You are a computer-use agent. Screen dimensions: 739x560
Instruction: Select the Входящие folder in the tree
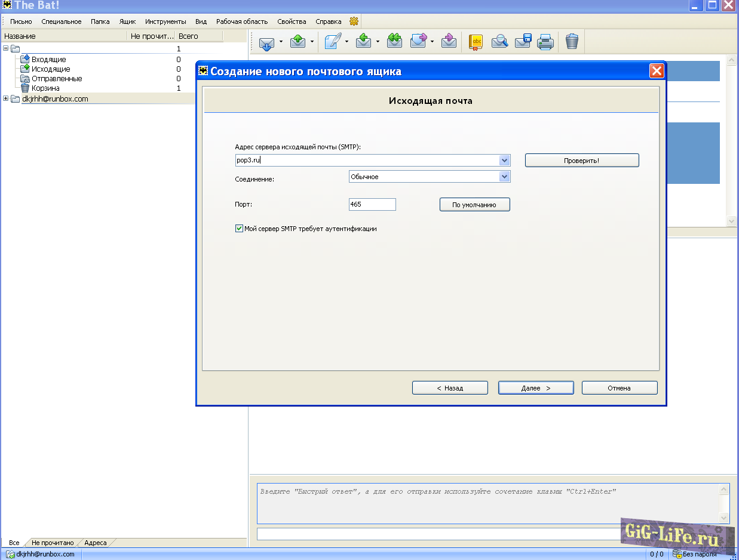point(48,60)
